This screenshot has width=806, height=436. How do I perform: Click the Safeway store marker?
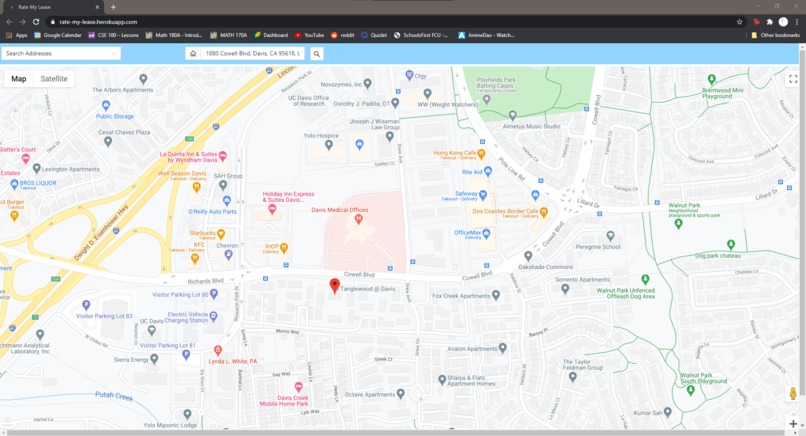pos(483,195)
